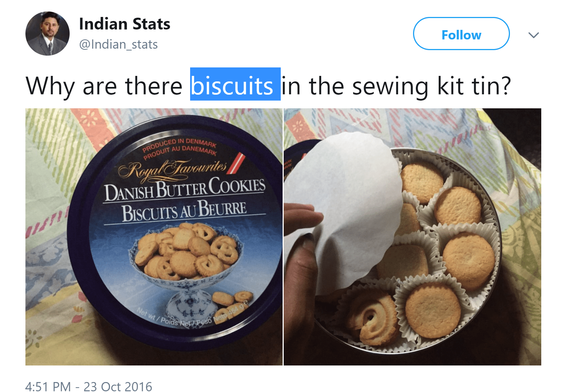Image resolution: width=570 pixels, height=392 pixels.
Task: Open the Indian Stats display name link
Action: click(125, 24)
